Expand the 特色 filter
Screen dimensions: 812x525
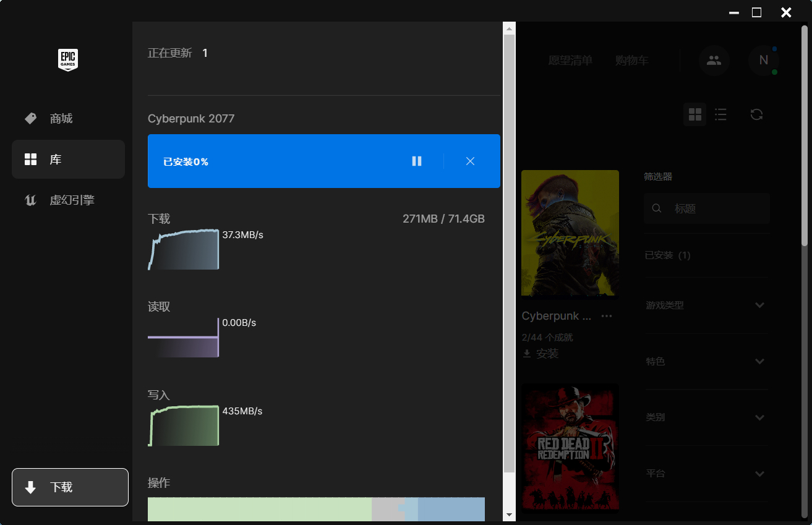[x=706, y=361]
